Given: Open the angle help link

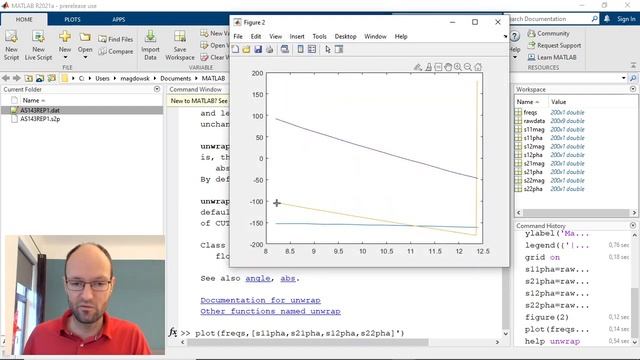Looking at the screenshot, I should [x=258, y=278].
